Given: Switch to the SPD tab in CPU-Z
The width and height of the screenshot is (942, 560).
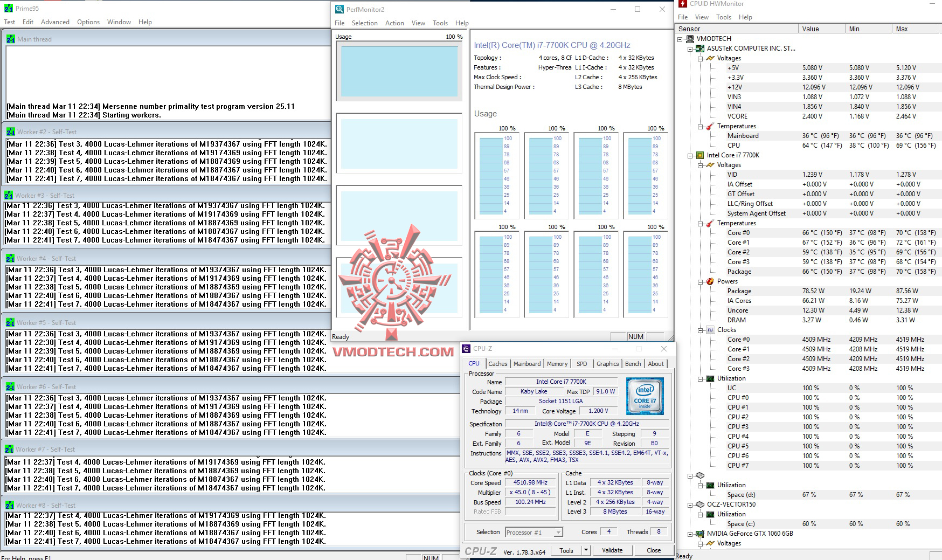Looking at the screenshot, I should (x=582, y=364).
